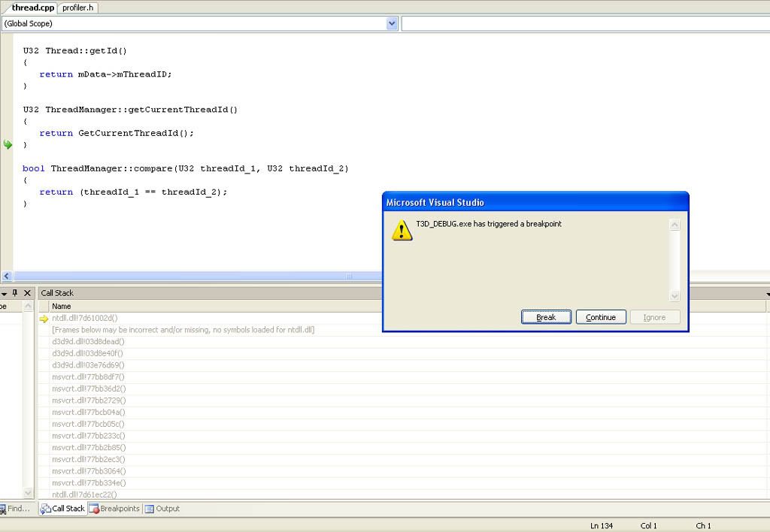770x532 pixels.
Task: Click green arrow marker in editor margin
Action: click(8, 144)
